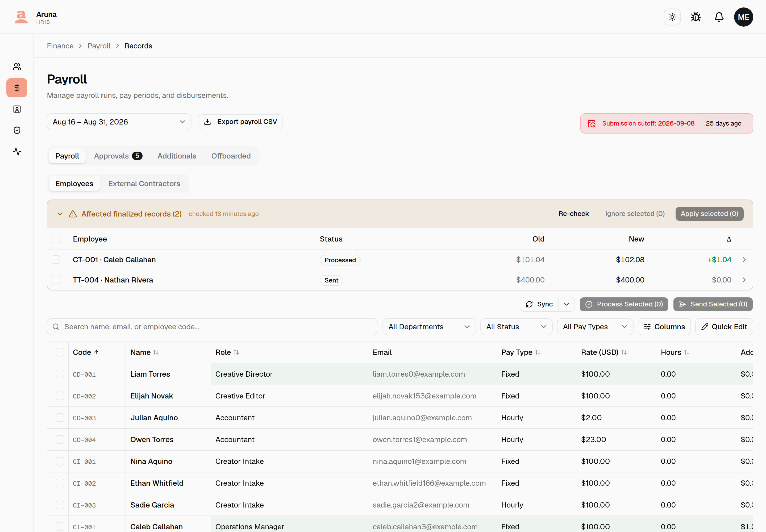Switch to the Offboarded tab
Image resolution: width=766 pixels, height=532 pixels.
coord(231,156)
